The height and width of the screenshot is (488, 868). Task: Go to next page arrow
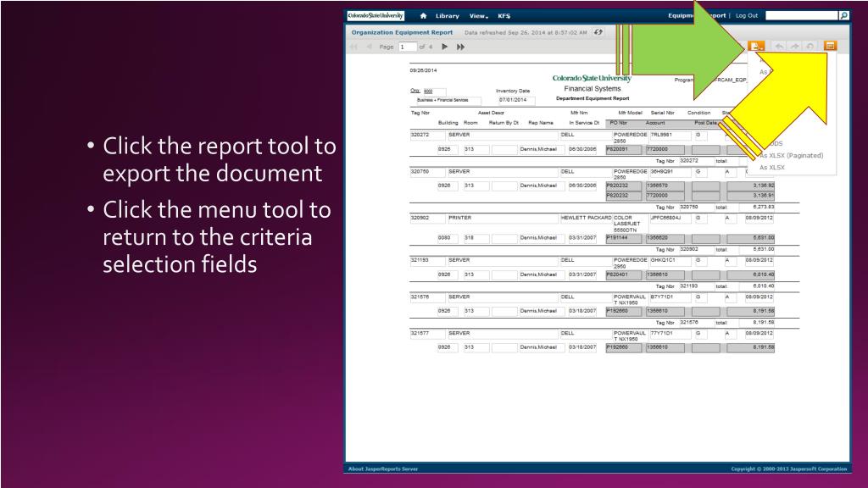pyautogui.click(x=444, y=47)
